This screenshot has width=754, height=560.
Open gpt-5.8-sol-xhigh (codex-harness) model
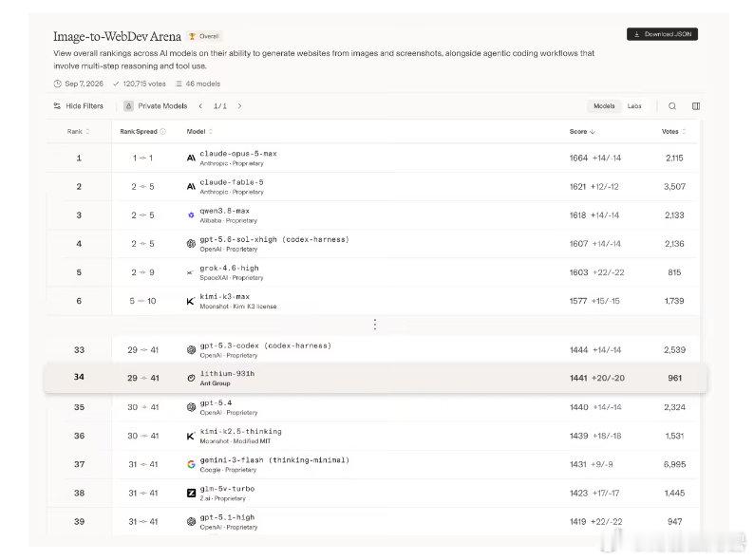274,239
